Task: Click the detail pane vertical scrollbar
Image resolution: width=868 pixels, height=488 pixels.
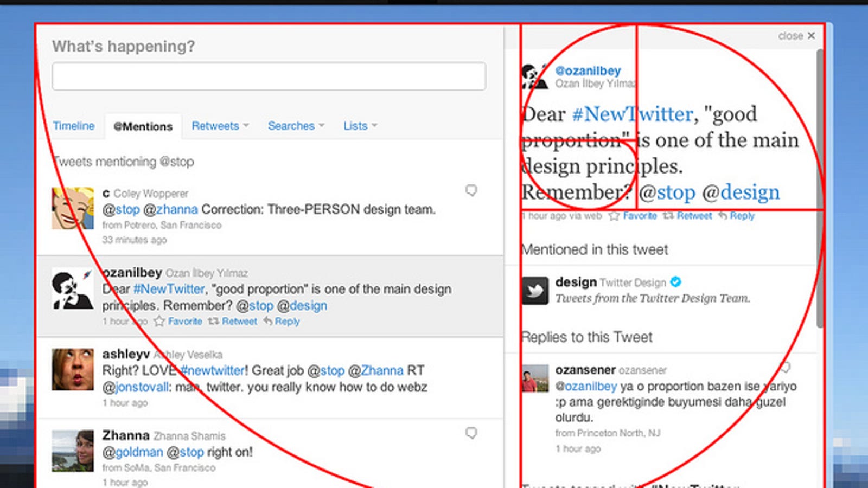Action: click(820, 188)
